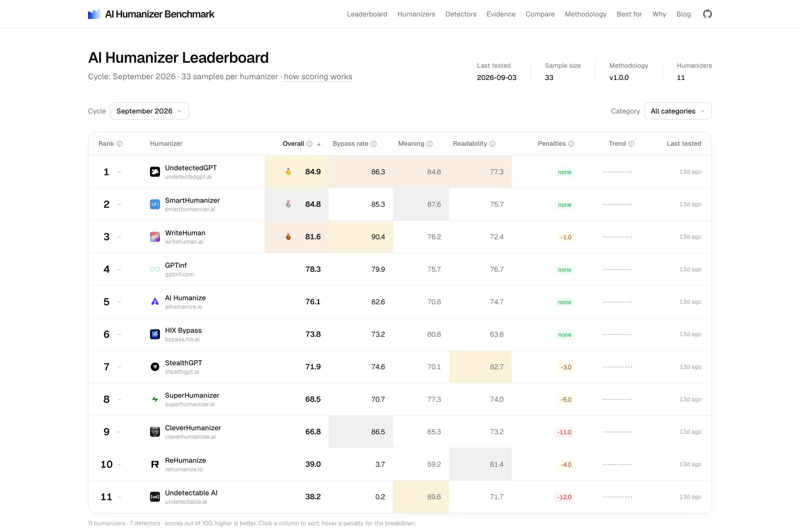Open the Detectors nav item

pyautogui.click(x=460, y=14)
